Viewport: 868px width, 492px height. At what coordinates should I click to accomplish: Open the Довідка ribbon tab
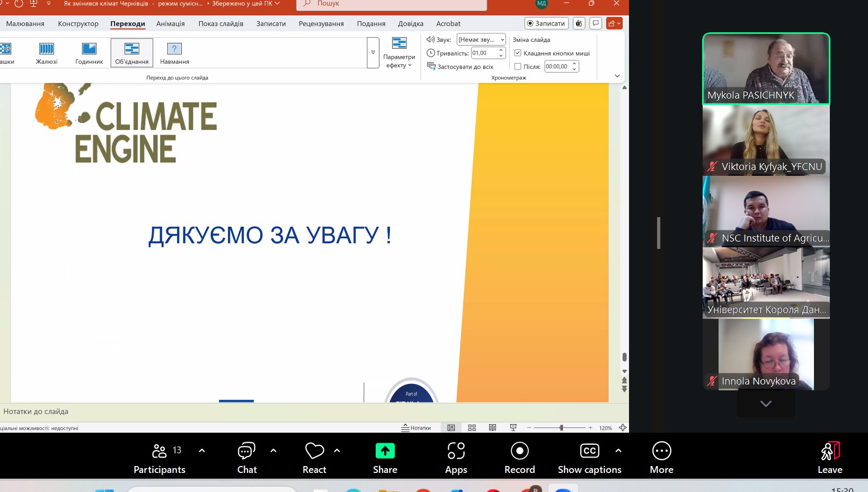click(x=411, y=23)
